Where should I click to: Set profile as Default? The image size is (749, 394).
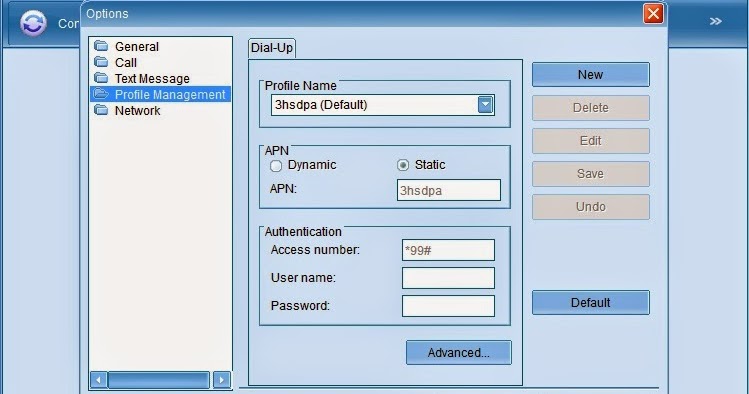(590, 302)
